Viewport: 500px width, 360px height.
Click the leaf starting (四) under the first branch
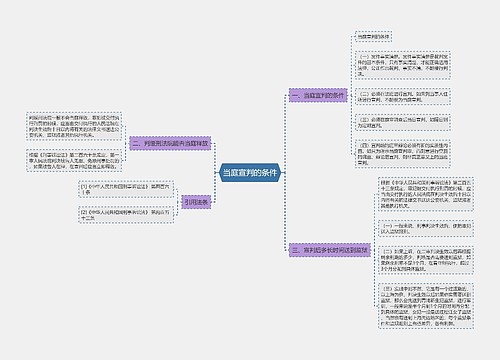pos(403,154)
